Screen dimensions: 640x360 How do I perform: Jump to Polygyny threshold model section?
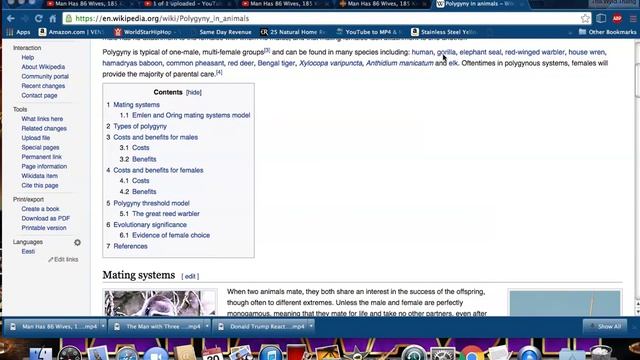(x=151, y=203)
